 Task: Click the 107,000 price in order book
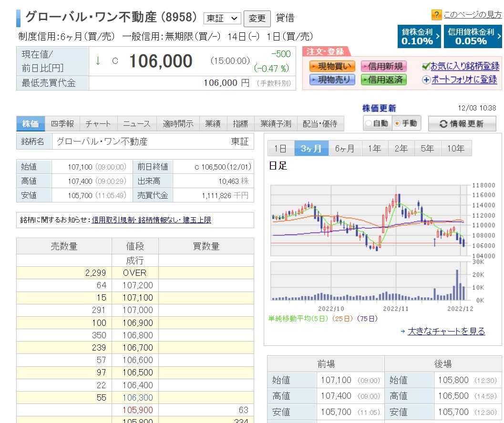point(138,310)
